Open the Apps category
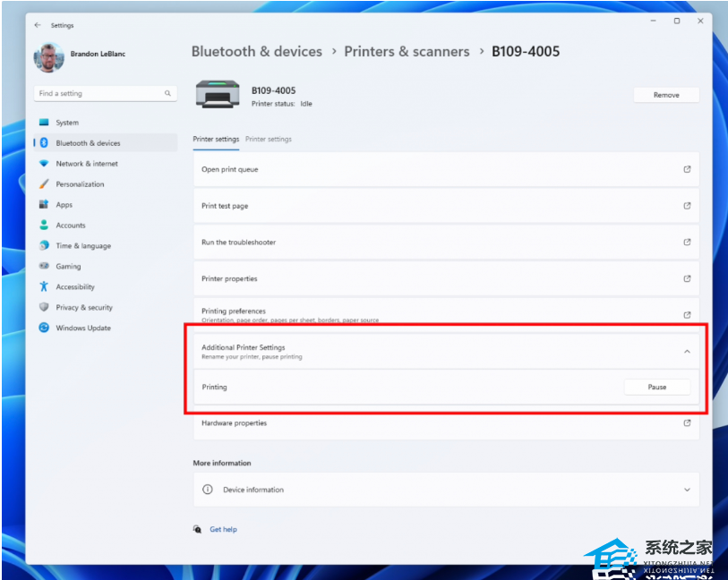Image resolution: width=728 pixels, height=580 pixels. 106,205
